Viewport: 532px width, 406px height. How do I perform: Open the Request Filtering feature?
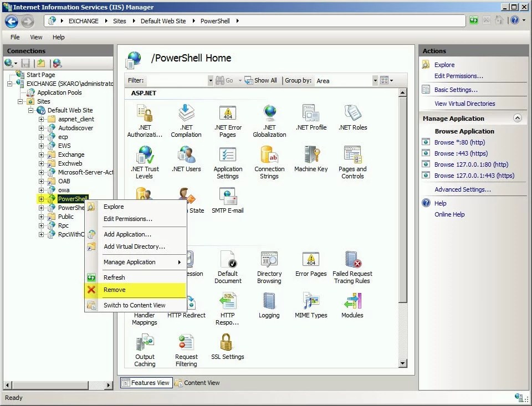[x=186, y=350]
